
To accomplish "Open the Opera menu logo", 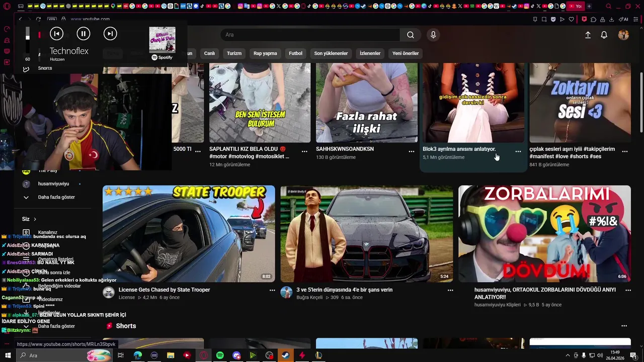I will (x=7, y=7).
